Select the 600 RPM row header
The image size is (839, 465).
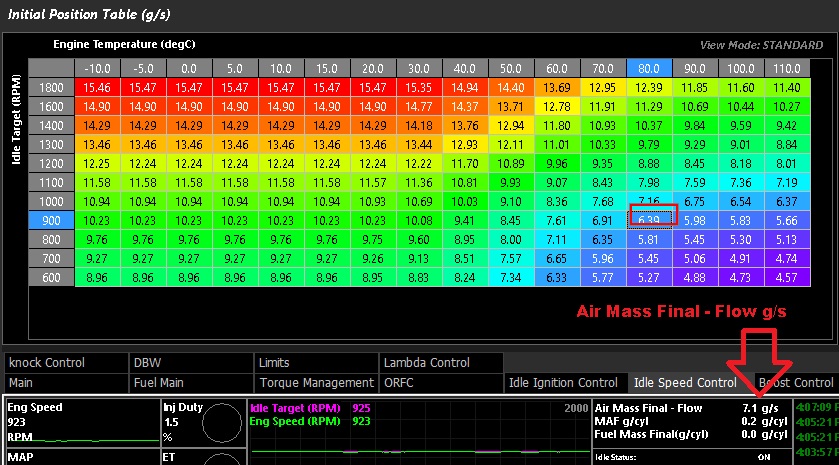[x=51, y=278]
